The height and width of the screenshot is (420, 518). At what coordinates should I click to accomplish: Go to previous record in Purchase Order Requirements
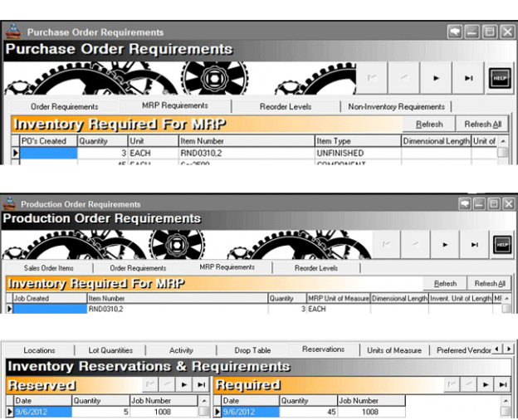coord(404,78)
